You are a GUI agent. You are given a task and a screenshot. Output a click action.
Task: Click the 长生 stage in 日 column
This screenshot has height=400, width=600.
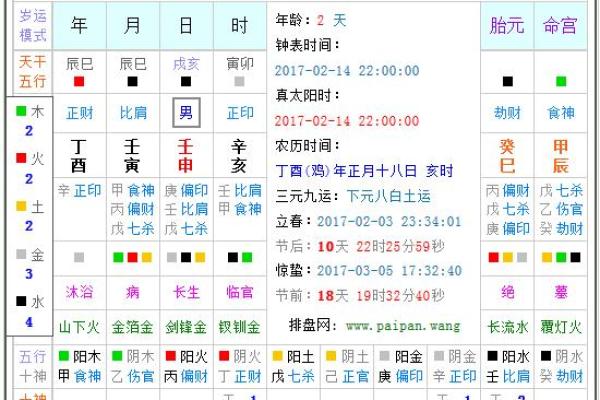pyautogui.click(x=185, y=292)
